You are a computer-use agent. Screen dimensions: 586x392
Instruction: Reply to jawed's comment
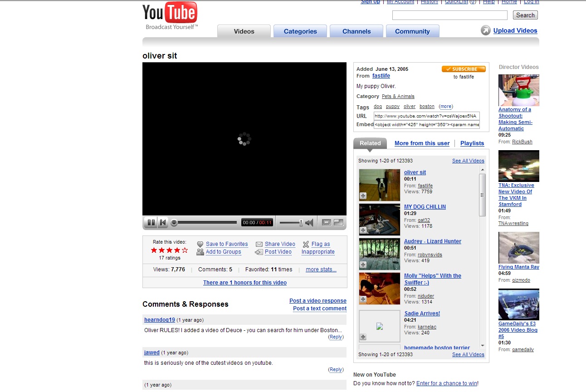click(336, 370)
